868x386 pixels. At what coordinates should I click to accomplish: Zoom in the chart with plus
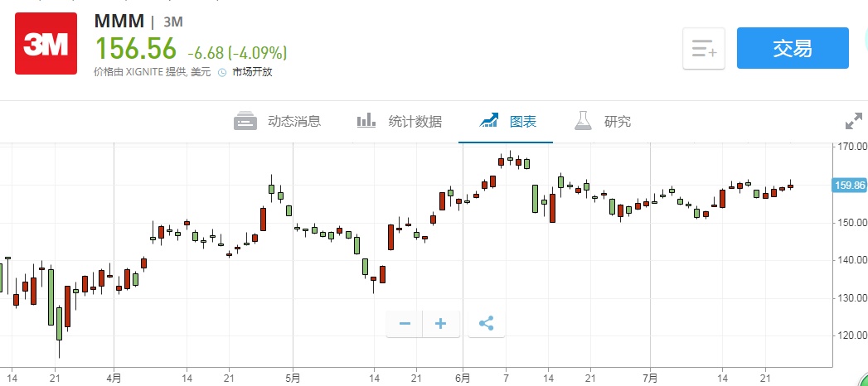point(441,323)
